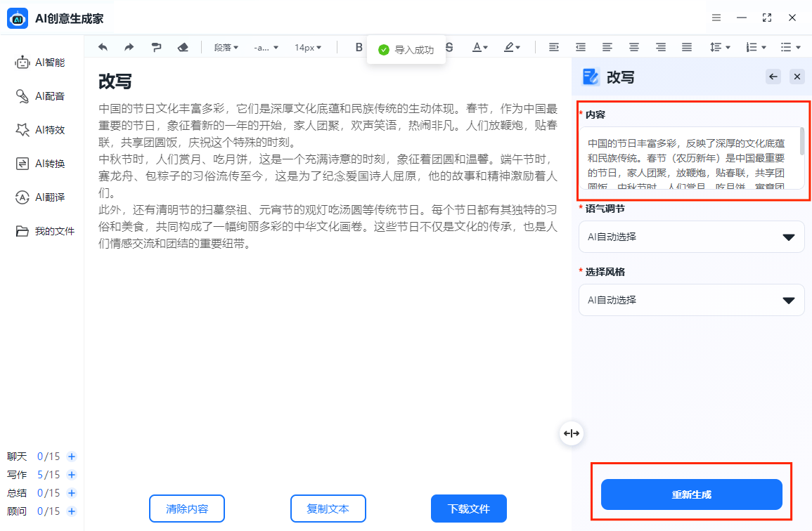Toggle right alignment in the toolbar
The image size is (812, 531).
click(x=660, y=46)
